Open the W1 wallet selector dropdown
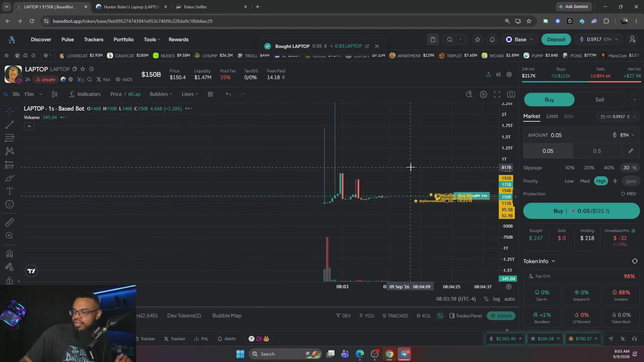644x362 pixels. pos(618,117)
